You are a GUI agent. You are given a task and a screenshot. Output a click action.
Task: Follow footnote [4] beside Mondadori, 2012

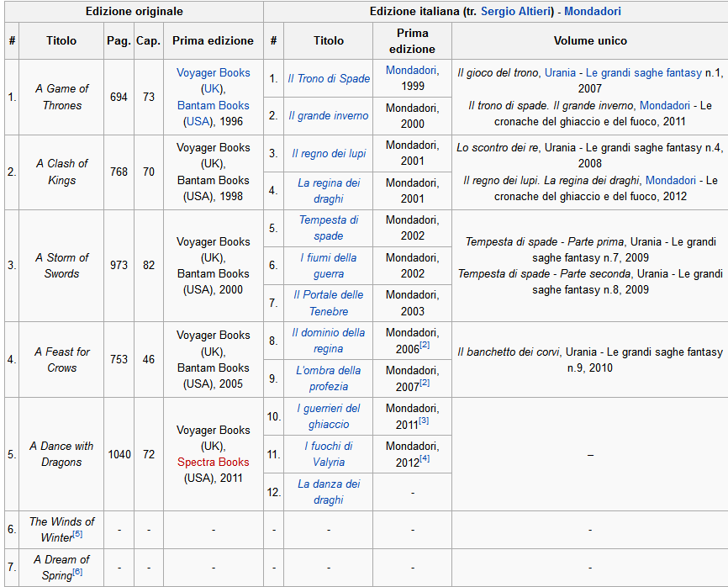pos(425,458)
